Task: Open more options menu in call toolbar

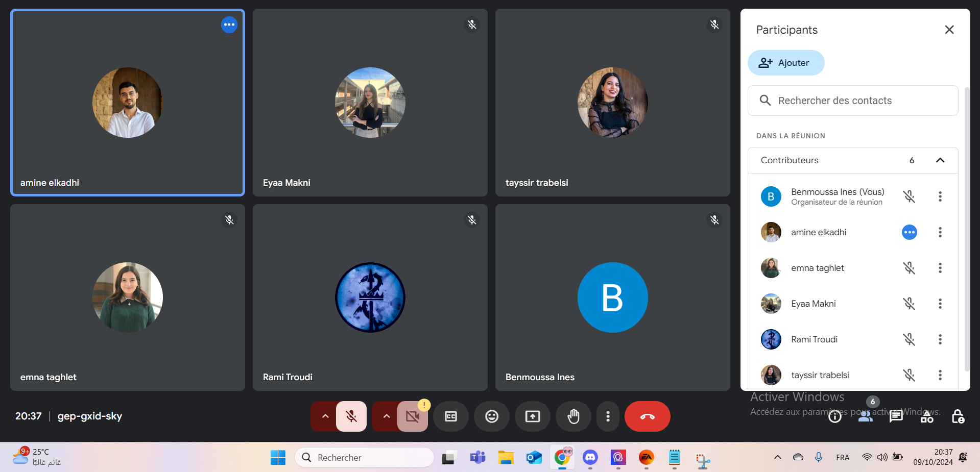Action: pyautogui.click(x=607, y=416)
